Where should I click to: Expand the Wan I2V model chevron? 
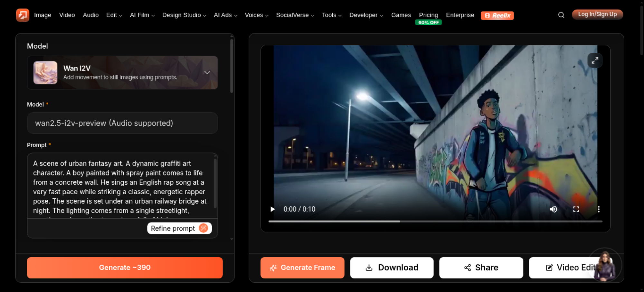pyautogui.click(x=207, y=73)
